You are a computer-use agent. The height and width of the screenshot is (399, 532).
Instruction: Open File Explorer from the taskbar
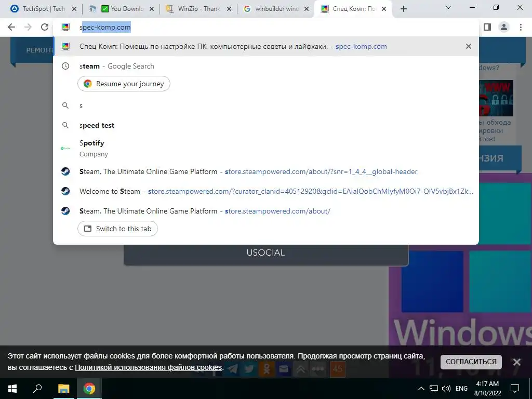[x=63, y=389]
